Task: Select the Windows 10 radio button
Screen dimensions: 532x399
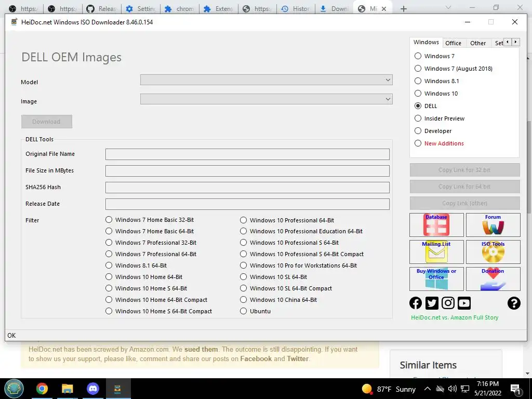Action: [418, 94]
